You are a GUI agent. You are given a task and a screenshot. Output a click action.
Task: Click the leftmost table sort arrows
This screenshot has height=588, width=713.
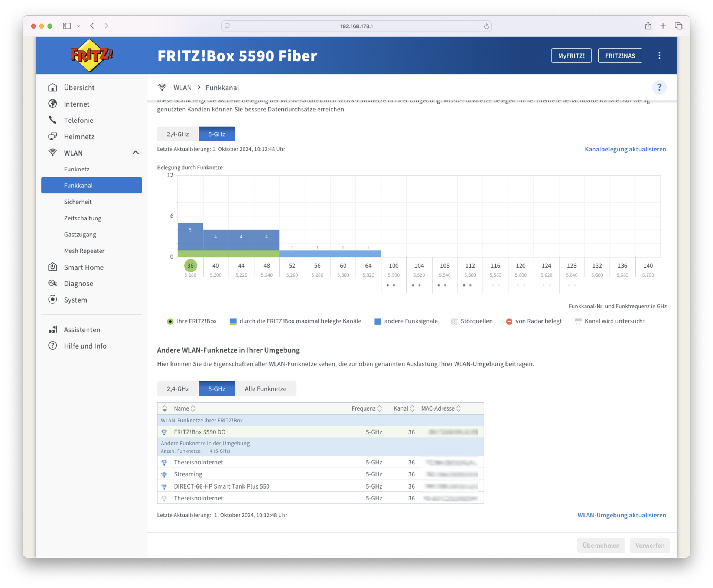pos(165,408)
